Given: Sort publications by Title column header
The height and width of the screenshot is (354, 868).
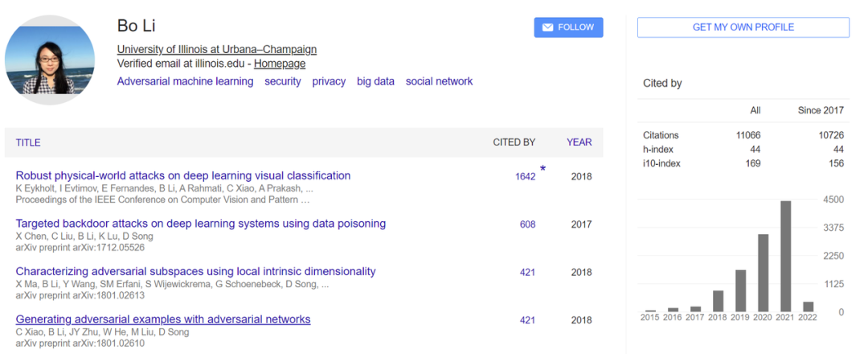Looking at the screenshot, I should 28,142.
